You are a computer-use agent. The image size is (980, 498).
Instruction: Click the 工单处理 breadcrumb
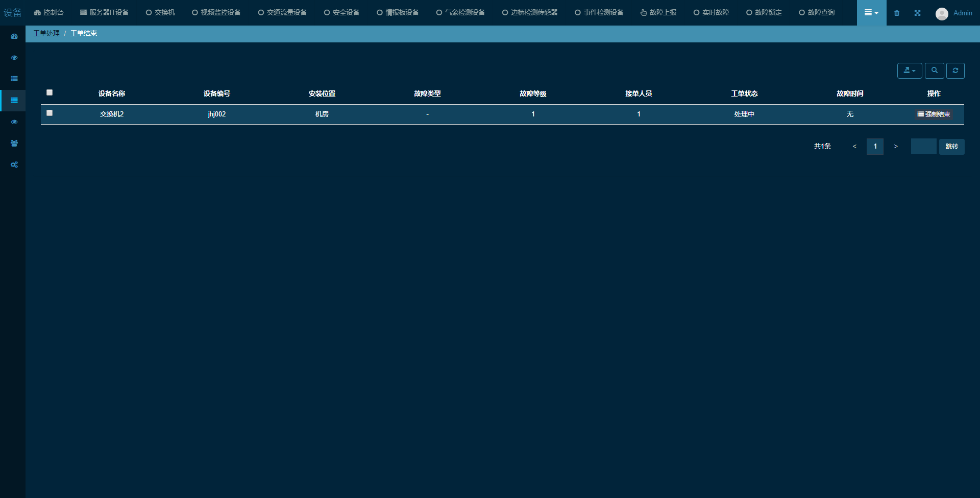(x=46, y=33)
